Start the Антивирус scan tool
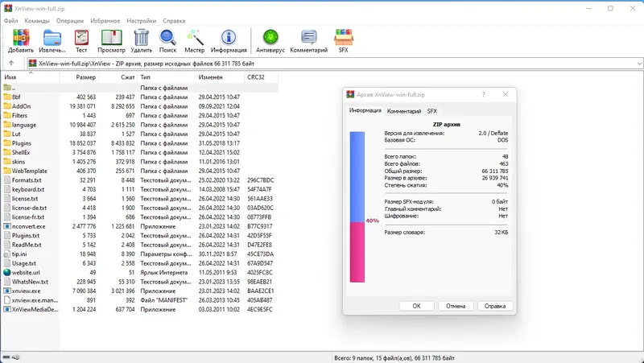The width and height of the screenshot is (644, 363). [x=270, y=37]
